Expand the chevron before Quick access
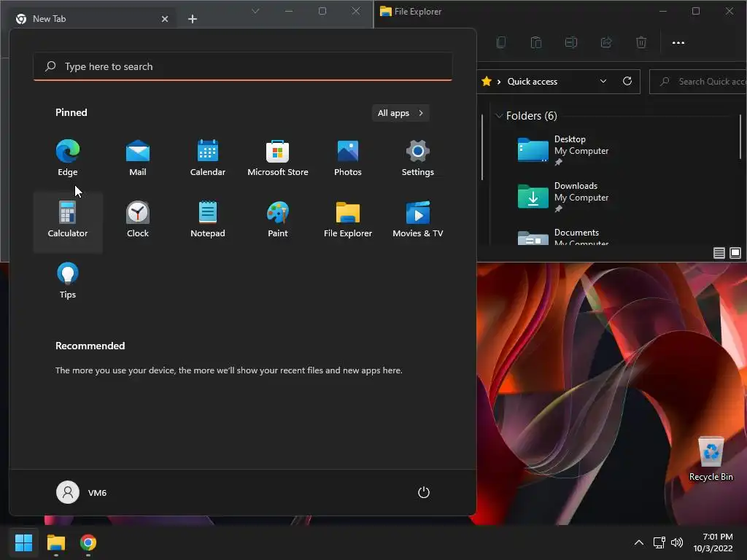This screenshot has height=560, width=747. coord(499,82)
